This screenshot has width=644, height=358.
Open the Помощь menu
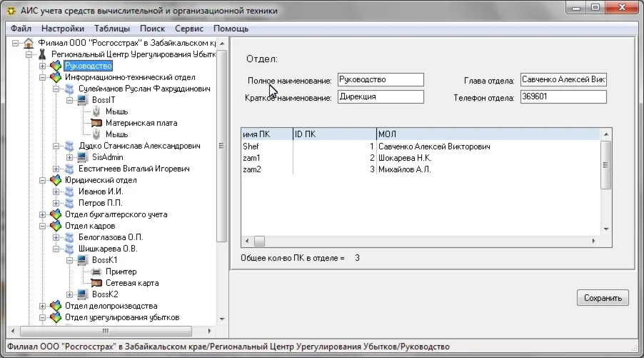(x=231, y=29)
